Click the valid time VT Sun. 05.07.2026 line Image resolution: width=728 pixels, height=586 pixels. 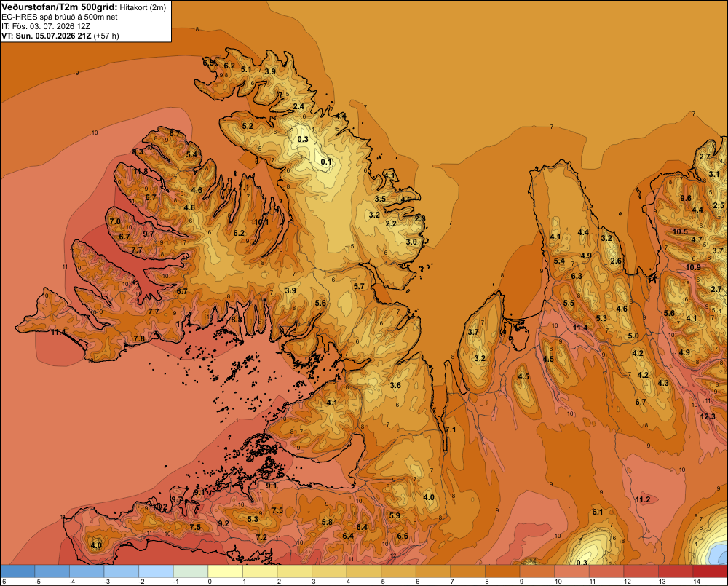point(60,36)
